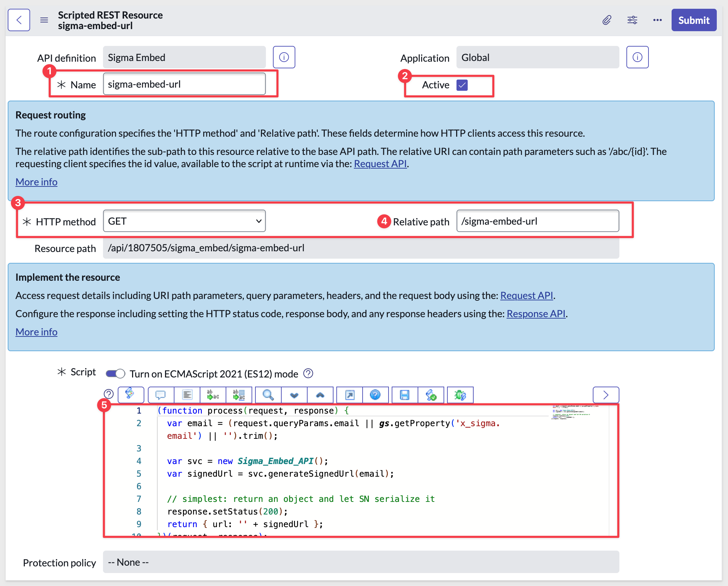Viewport: 728px width, 586px height.
Task: Show info for the Application reference
Action: tap(637, 57)
